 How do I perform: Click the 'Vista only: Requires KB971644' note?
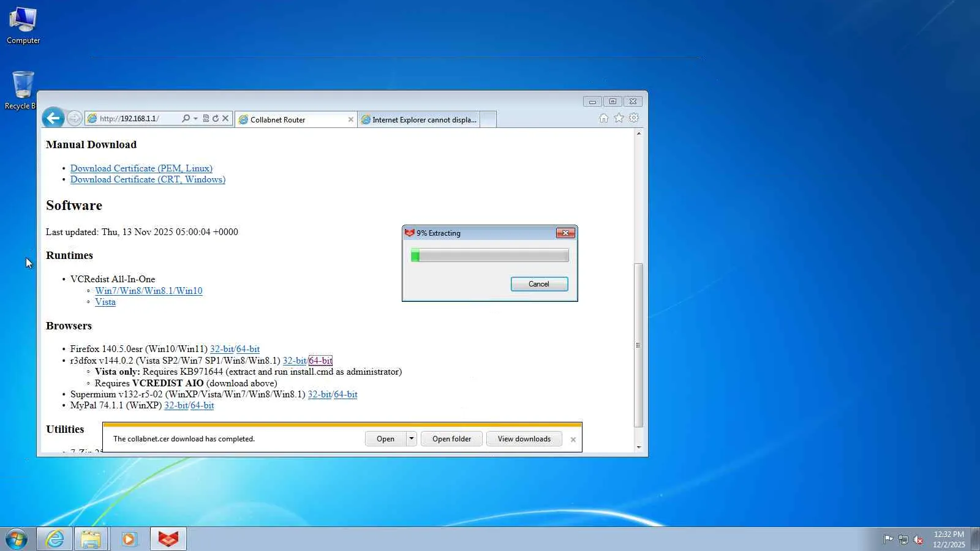pos(248,372)
